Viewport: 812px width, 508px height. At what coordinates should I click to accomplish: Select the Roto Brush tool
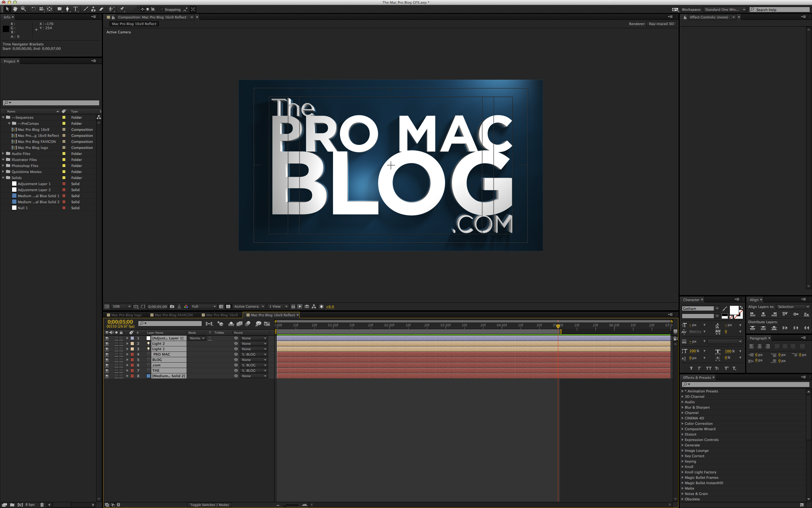(112, 9)
